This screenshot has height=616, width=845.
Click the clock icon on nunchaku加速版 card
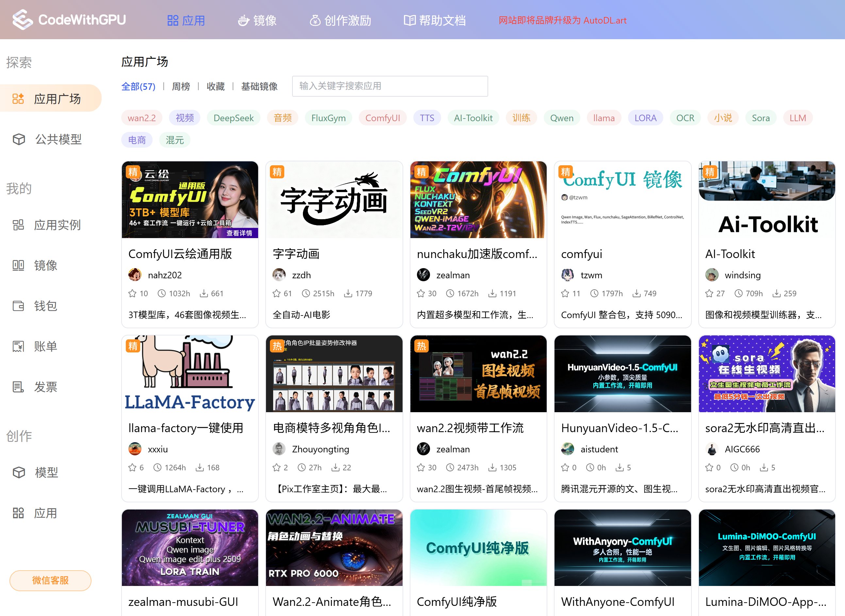450,293
